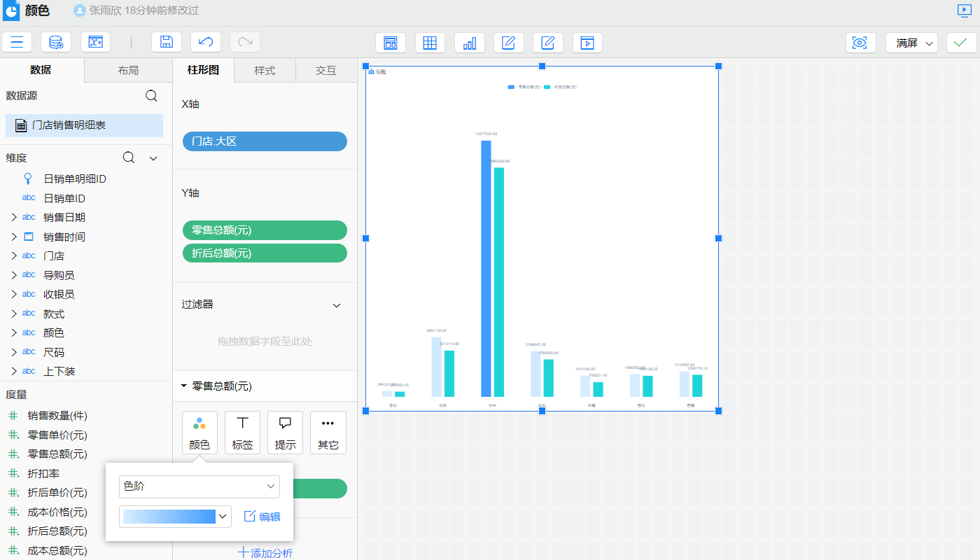Switch to the 交互 tab
The height and width of the screenshot is (560, 980).
point(326,70)
